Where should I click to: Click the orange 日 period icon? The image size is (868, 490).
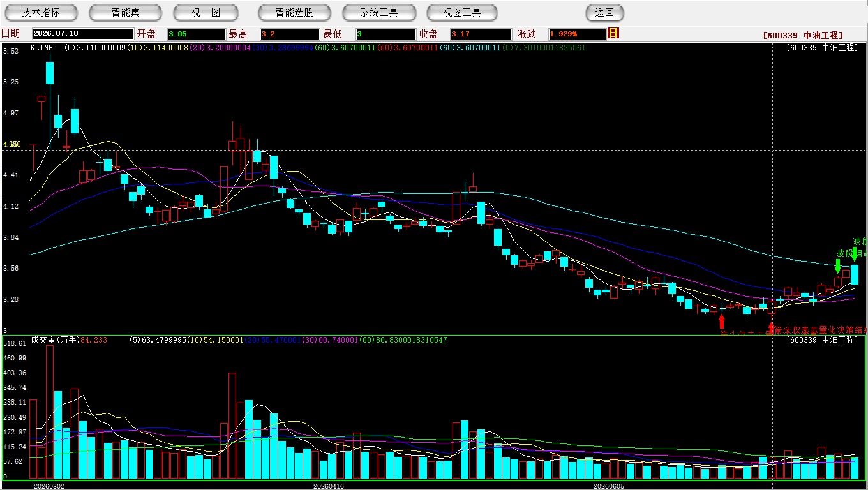tap(613, 33)
